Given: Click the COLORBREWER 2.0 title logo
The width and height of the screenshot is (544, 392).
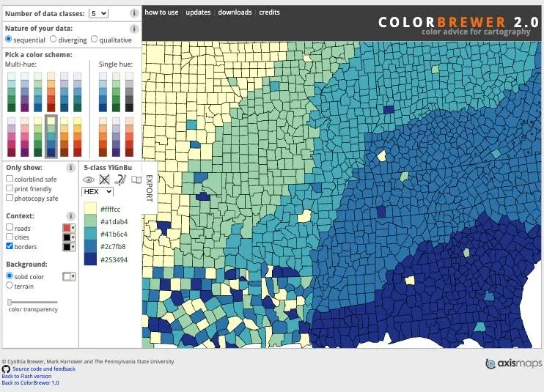Looking at the screenshot, I should pyautogui.click(x=458, y=23).
